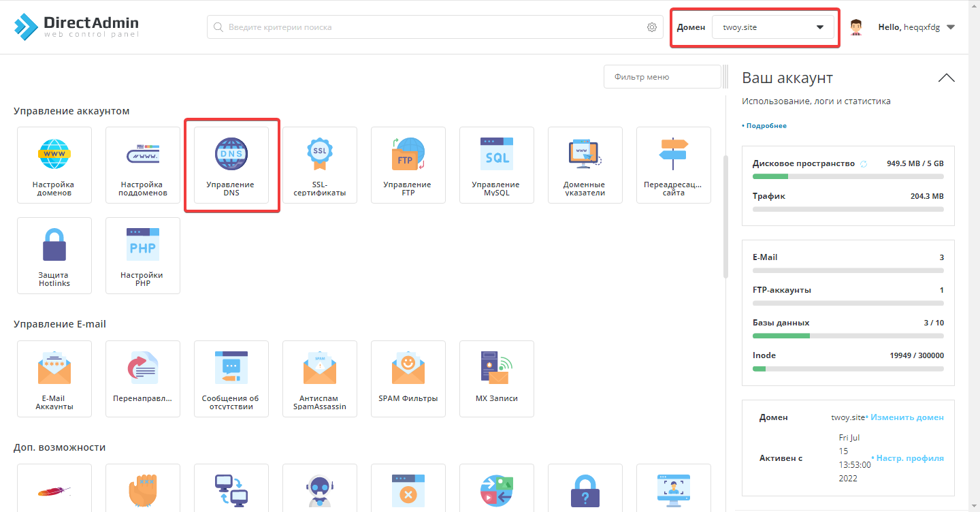
Task: Open the Домен dropdown showing twoy.site
Action: (x=773, y=27)
